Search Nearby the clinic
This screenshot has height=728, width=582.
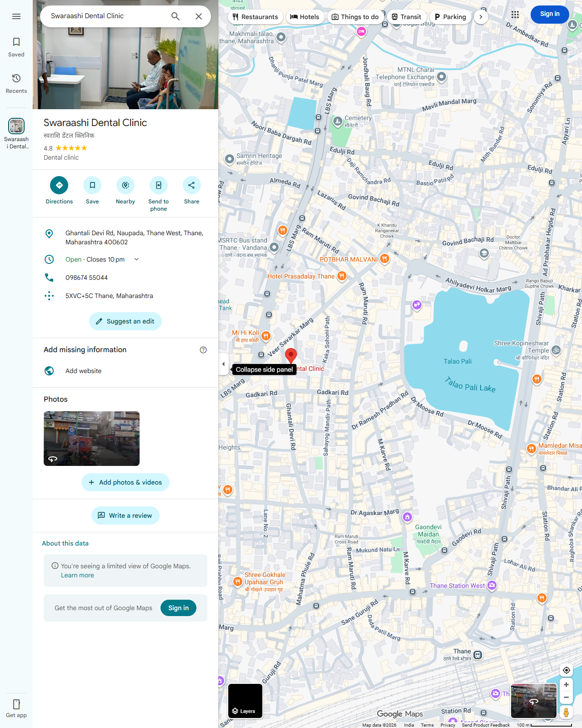(x=125, y=191)
